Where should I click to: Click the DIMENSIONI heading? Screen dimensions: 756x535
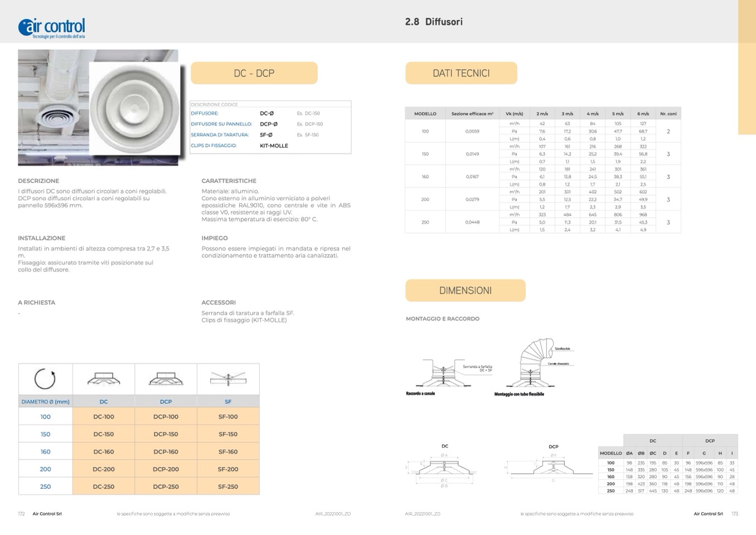point(465,291)
